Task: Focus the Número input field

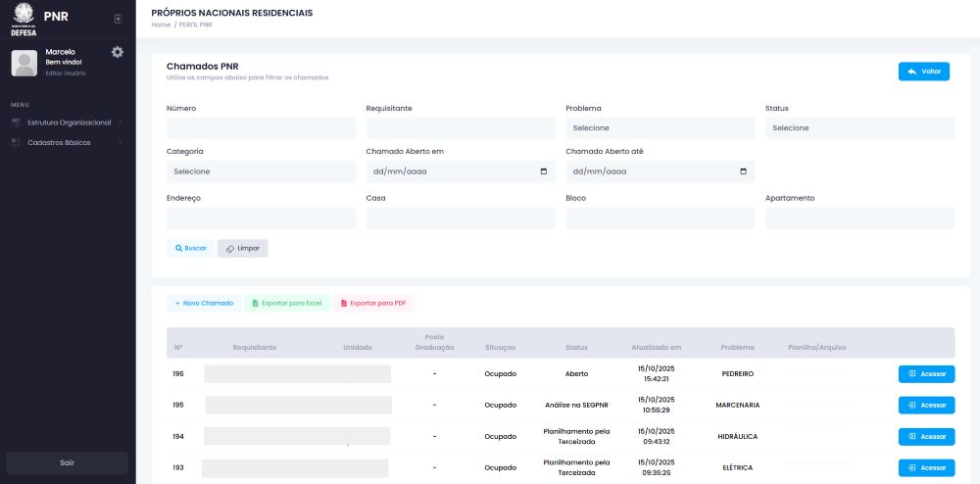Action: [261, 128]
